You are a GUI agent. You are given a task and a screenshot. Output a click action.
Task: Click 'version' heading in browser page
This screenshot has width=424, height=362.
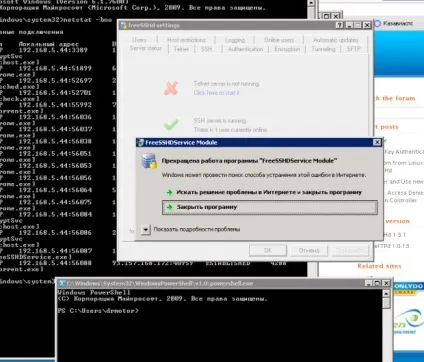pos(397,221)
